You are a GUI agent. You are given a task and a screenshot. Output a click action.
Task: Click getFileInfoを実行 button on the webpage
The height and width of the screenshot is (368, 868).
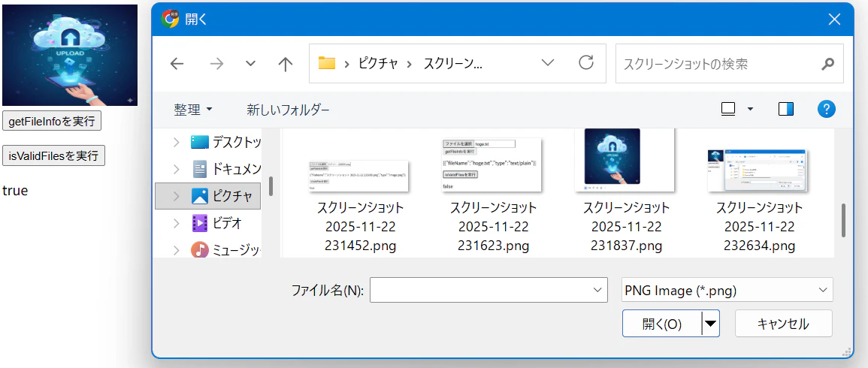pos(52,121)
